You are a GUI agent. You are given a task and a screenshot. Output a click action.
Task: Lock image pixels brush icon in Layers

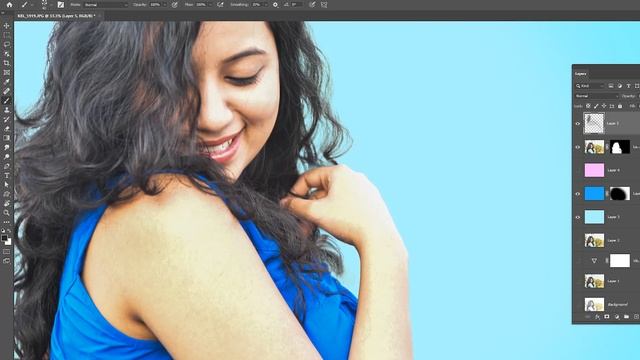(x=596, y=106)
